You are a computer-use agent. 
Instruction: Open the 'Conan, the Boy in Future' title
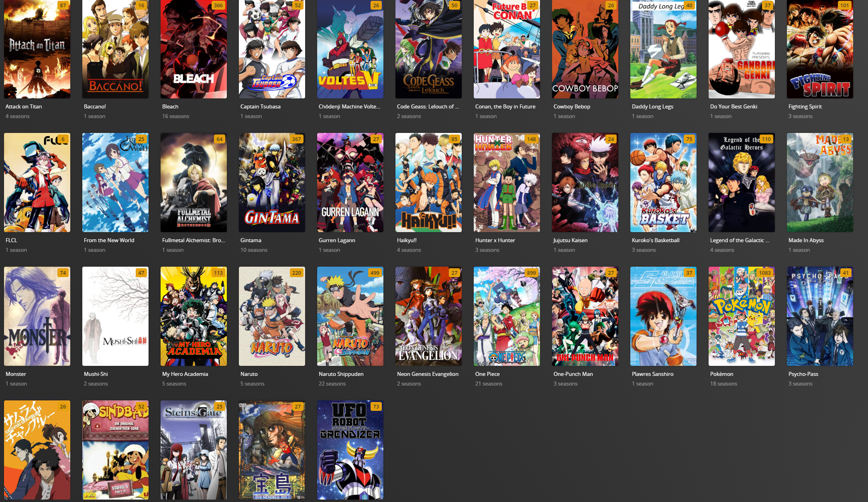(505, 106)
